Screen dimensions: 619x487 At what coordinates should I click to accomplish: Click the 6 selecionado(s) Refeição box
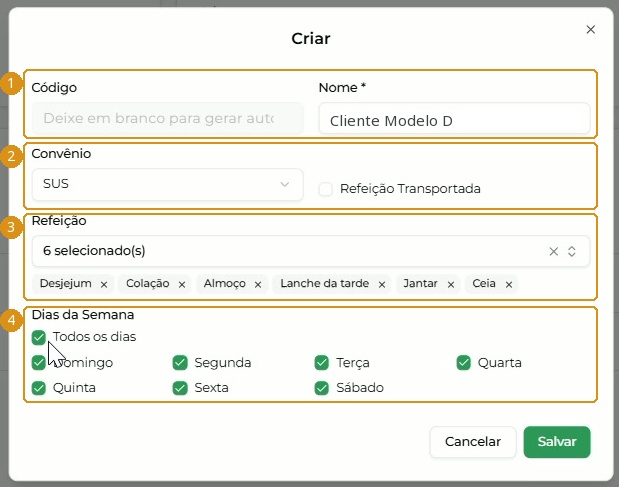[311, 251]
